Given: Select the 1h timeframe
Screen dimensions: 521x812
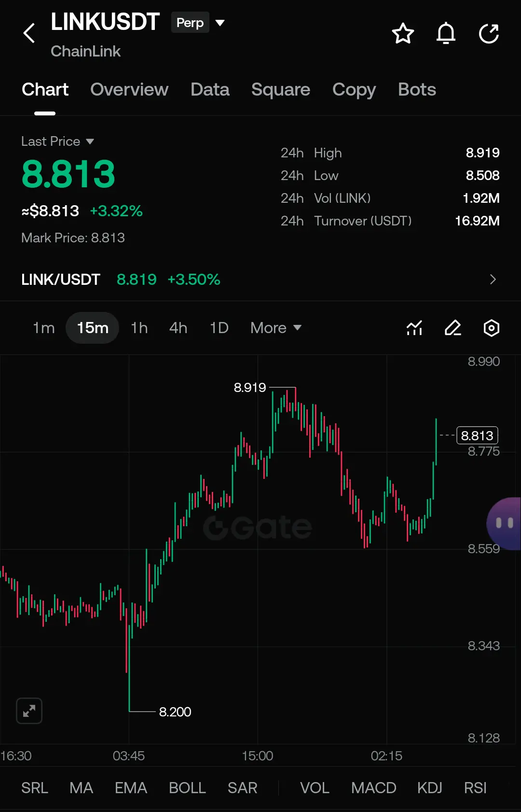Looking at the screenshot, I should [x=139, y=328].
